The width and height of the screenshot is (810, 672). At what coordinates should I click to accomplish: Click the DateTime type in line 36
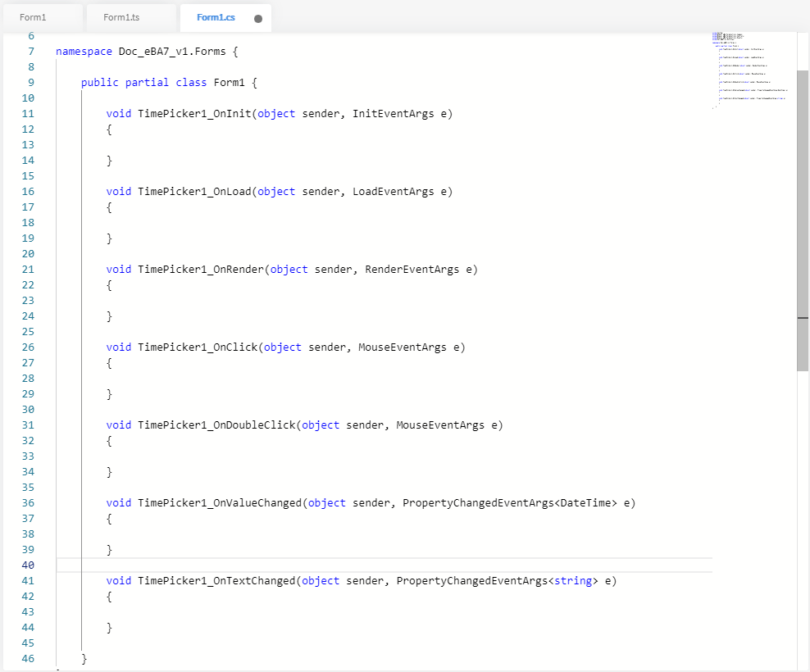click(x=589, y=502)
